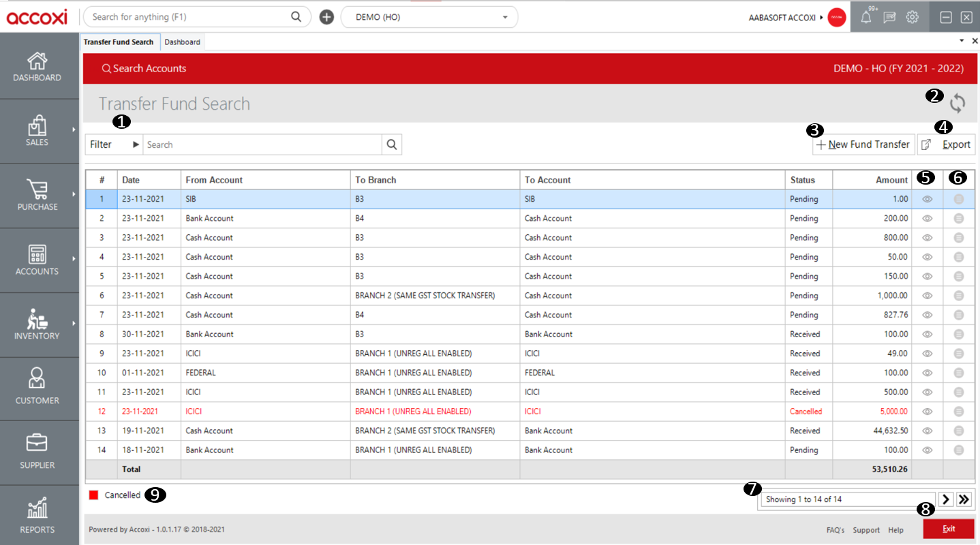Open the Customer module in sidebar
Image resolution: width=980 pixels, height=545 pixels.
(37, 388)
